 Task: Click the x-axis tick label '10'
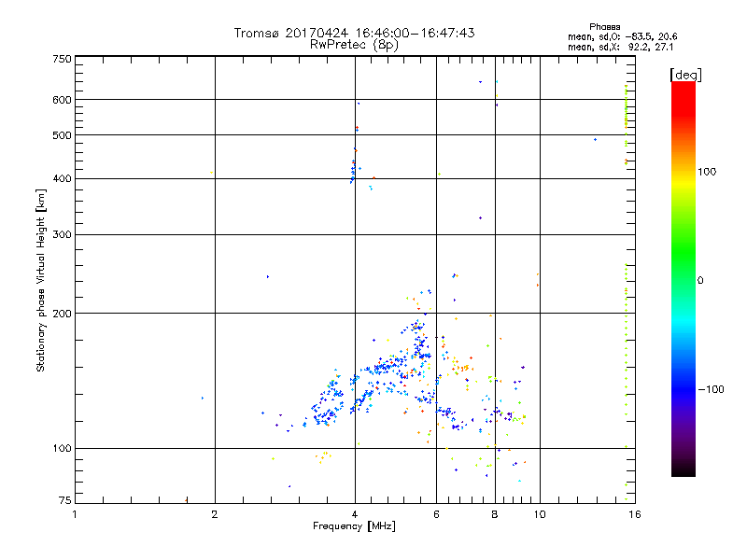(540, 514)
